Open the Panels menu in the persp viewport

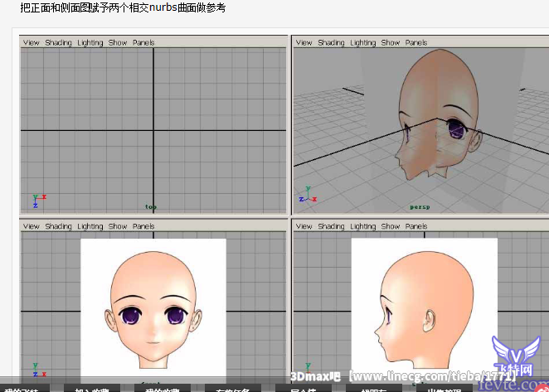[416, 43]
